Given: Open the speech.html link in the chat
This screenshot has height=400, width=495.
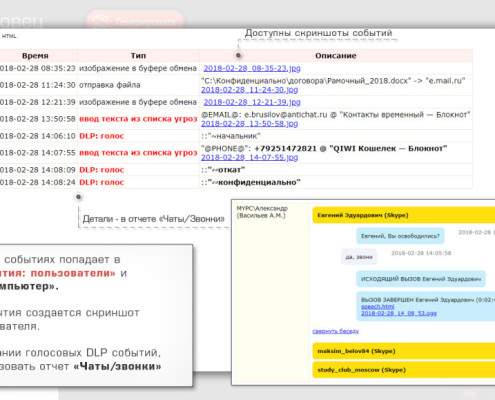Looking at the screenshot, I should (x=377, y=307).
